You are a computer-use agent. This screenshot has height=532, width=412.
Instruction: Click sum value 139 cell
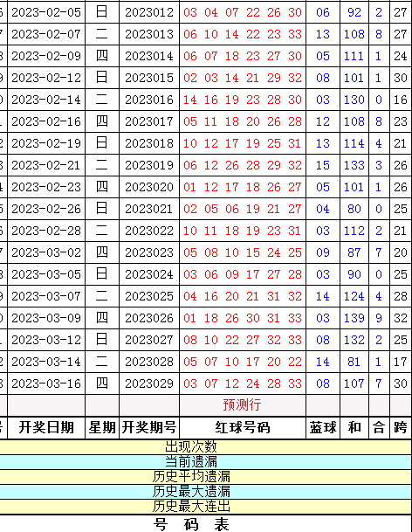point(354,318)
